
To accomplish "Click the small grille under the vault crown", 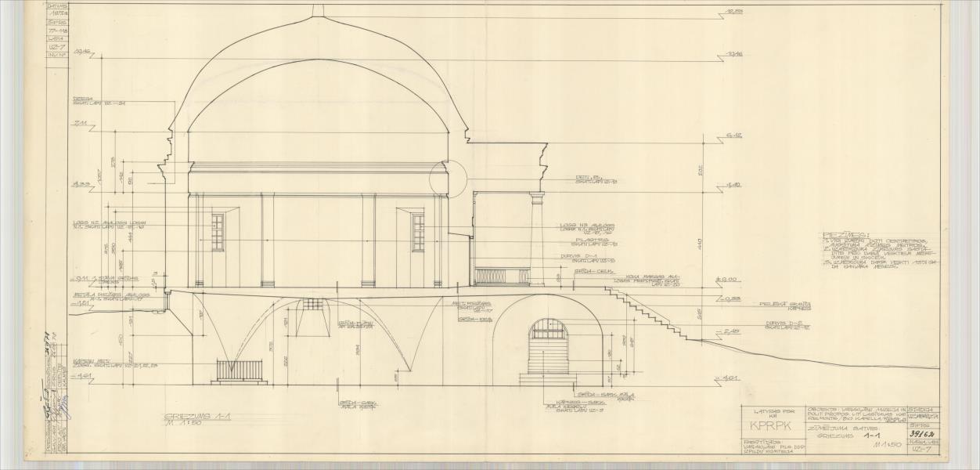I will coord(312,304).
